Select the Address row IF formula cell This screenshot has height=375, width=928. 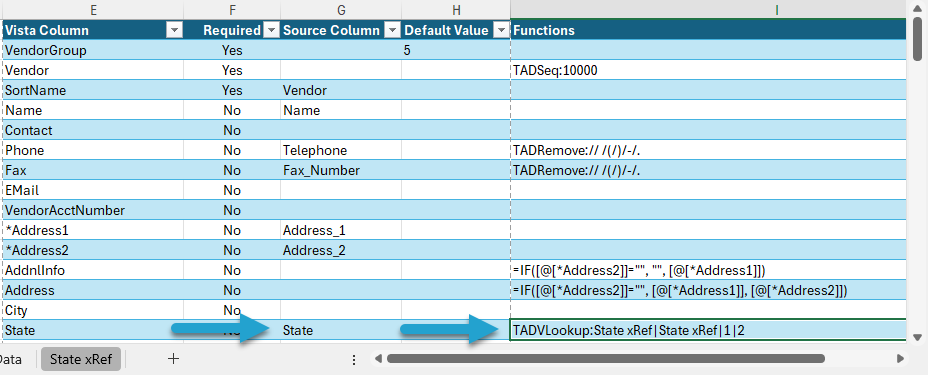point(708,290)
